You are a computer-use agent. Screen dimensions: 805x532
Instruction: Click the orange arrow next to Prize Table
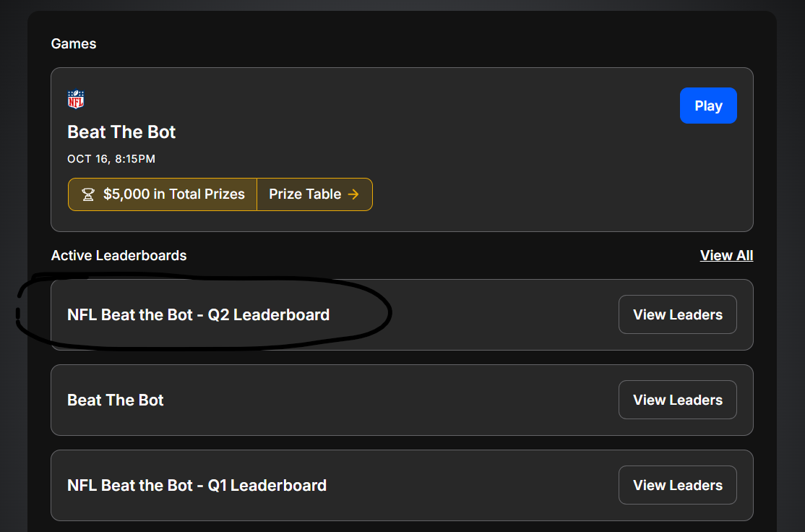click(x=353, y=194)
